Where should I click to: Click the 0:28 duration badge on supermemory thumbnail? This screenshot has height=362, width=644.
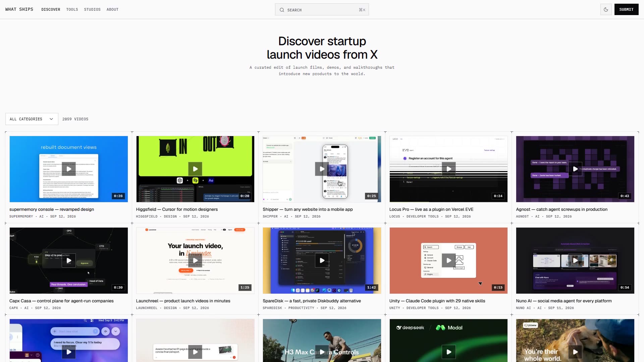118,196
